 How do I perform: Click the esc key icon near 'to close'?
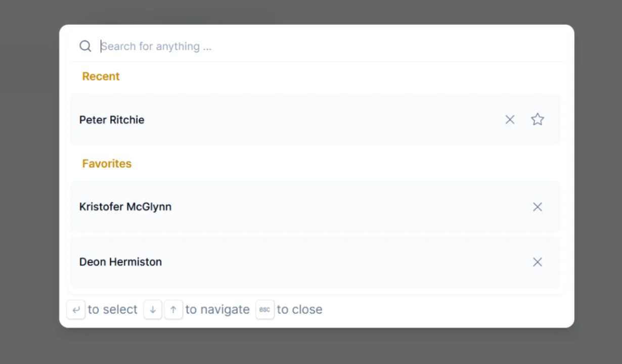264,309
